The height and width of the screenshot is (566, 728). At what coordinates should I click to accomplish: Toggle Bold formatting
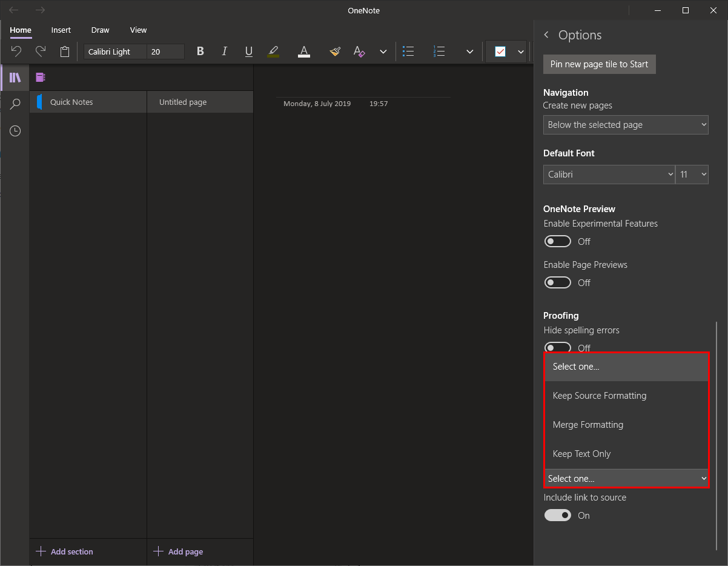tap(200, 52)
